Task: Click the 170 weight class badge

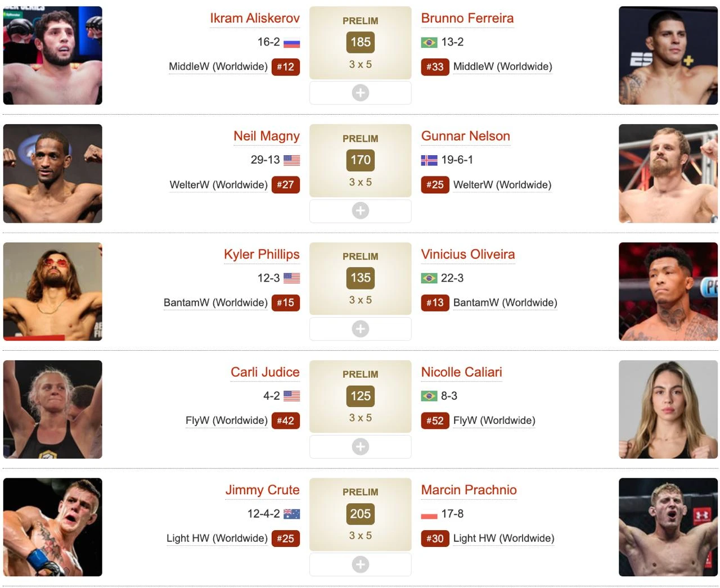Action: (x=361, y=160)
